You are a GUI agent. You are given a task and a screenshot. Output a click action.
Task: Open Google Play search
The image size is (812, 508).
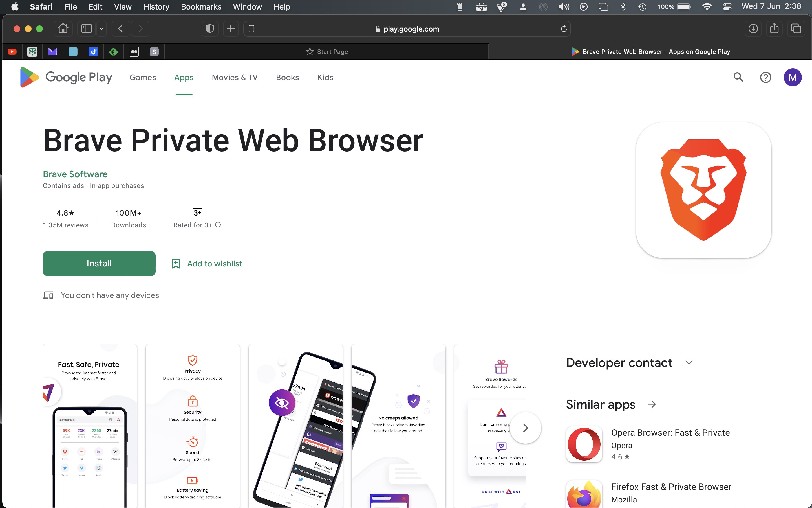tap(738, 77)
